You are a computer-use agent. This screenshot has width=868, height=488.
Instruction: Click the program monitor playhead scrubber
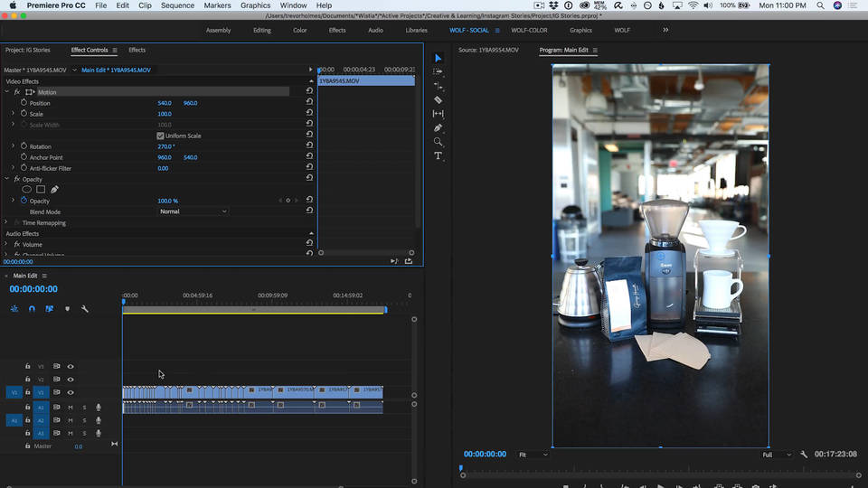click(460, 468)
